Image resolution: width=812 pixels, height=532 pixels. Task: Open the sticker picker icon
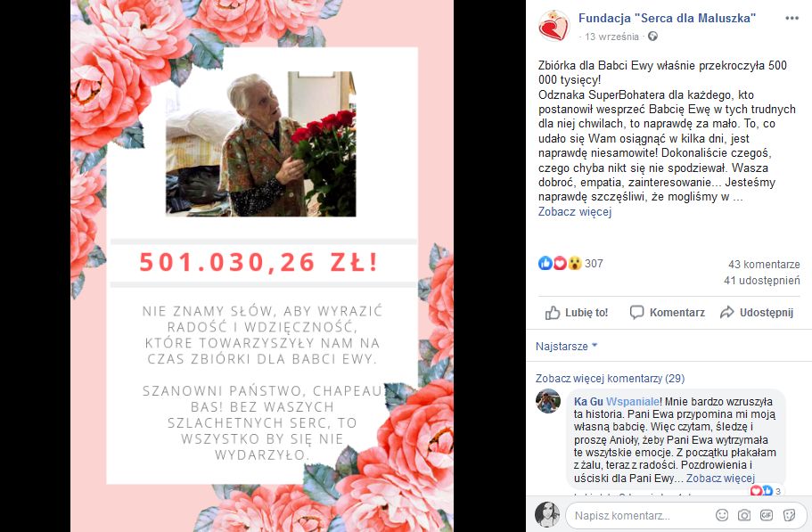tap(789, 515)
